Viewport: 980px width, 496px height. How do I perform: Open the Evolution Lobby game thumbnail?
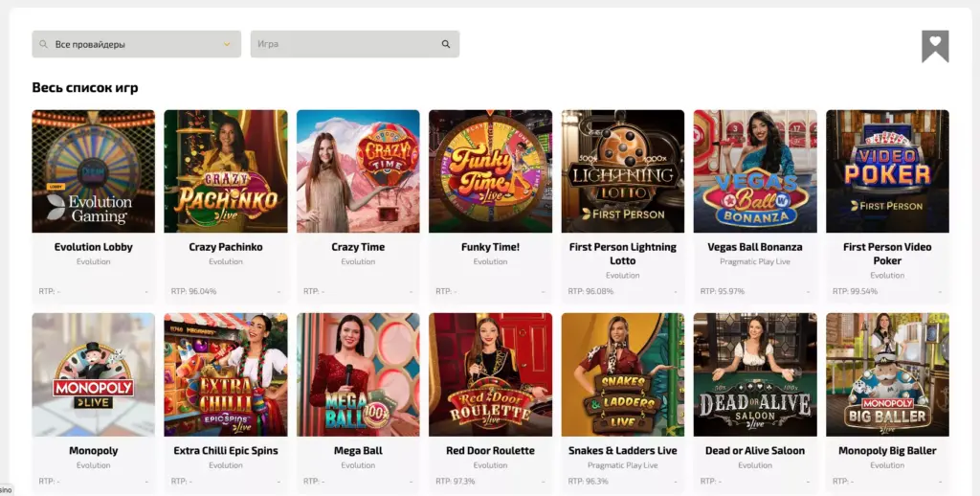[93, 171]
